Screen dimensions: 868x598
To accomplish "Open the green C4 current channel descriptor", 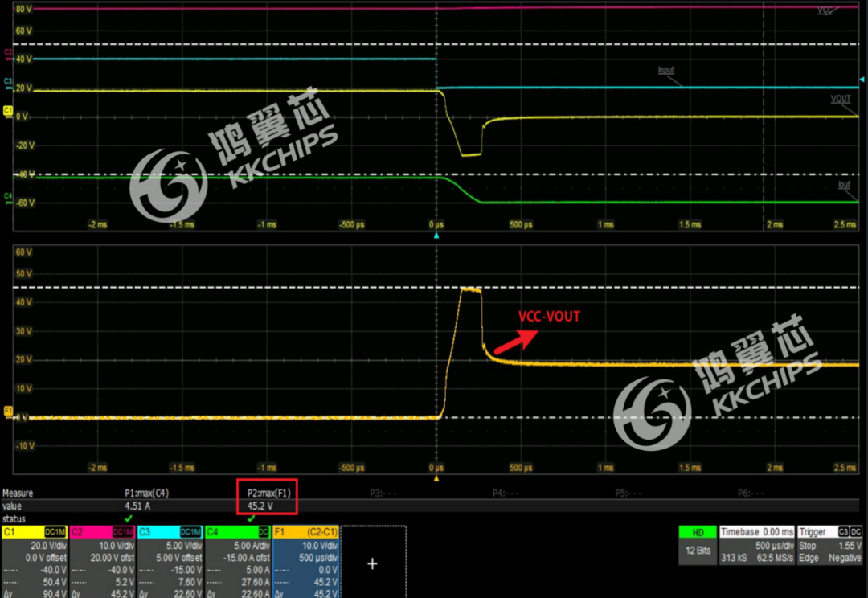I will pyautogui.click(x=236, y=562).
